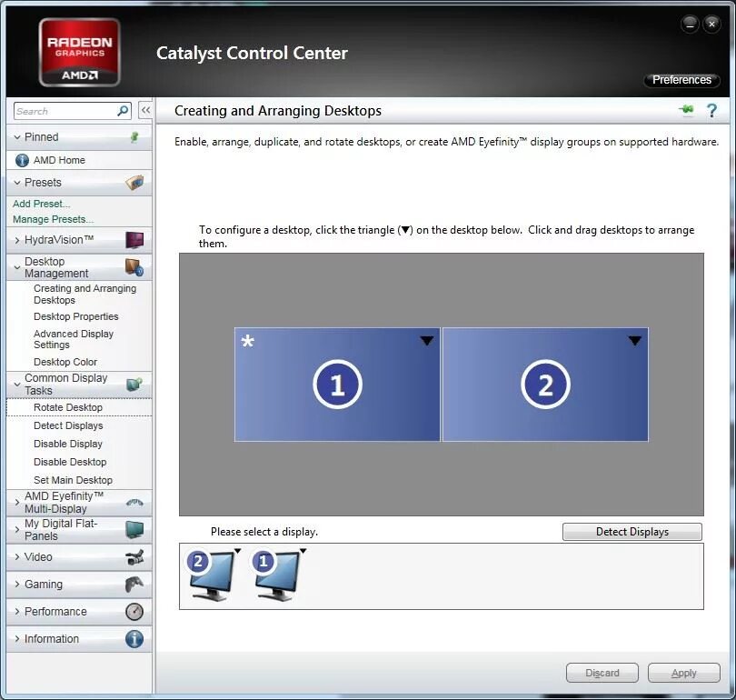Expand the Information section
The width and height of the screenshot is (736, 700).
17,639
